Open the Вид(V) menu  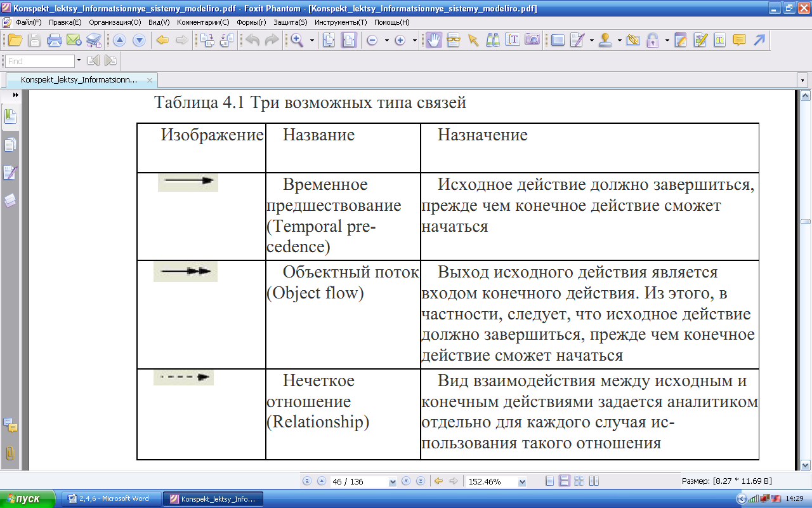(159, 22)
